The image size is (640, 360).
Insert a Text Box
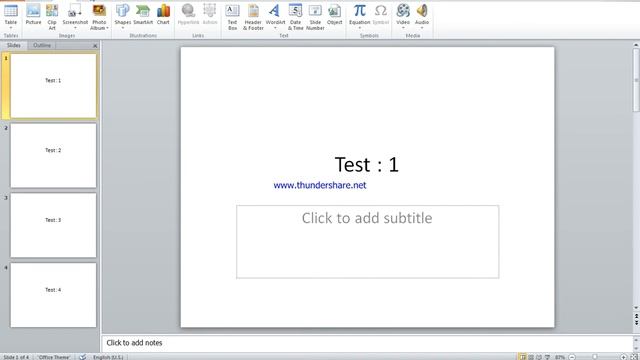click(x=232, y=16)
